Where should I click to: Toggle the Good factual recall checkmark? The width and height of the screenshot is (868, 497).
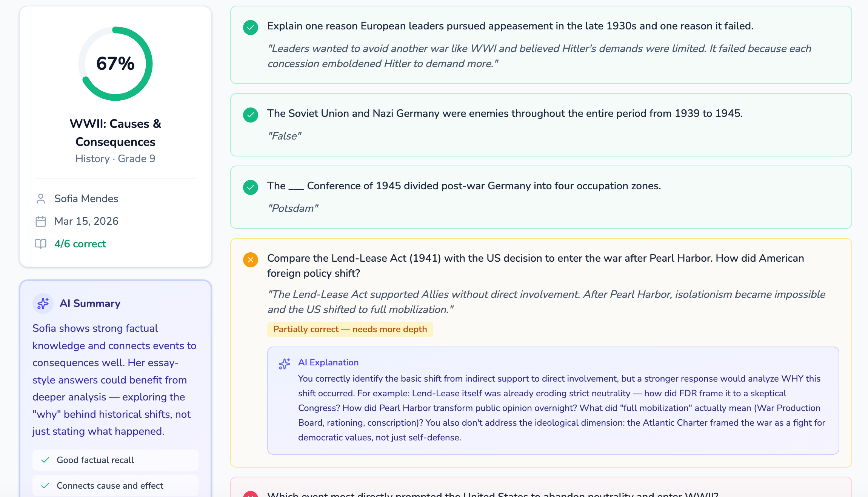click(46, 460)
